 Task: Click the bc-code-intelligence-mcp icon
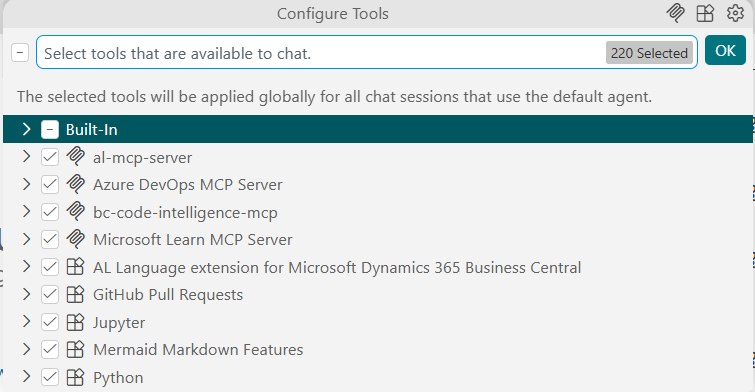tap(75, 212)
